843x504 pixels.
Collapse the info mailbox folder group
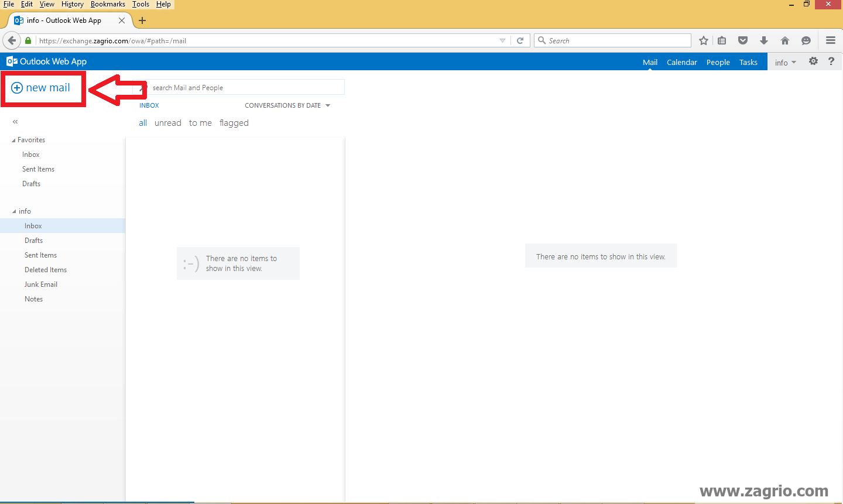(14, 211)
